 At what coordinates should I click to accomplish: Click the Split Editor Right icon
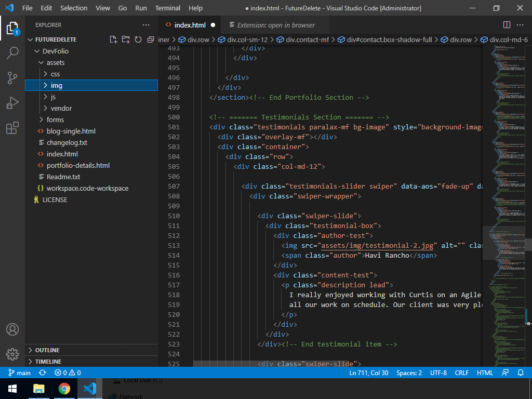507,25
